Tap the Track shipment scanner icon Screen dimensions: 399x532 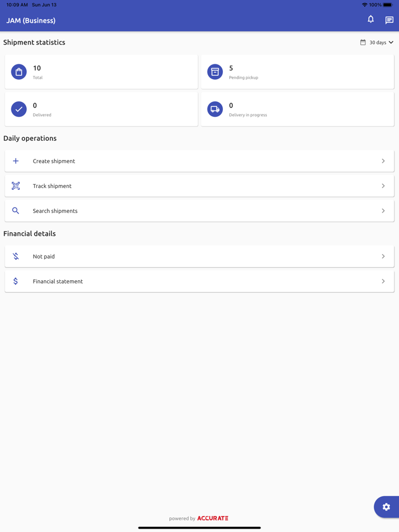click(x=16, y=186)
